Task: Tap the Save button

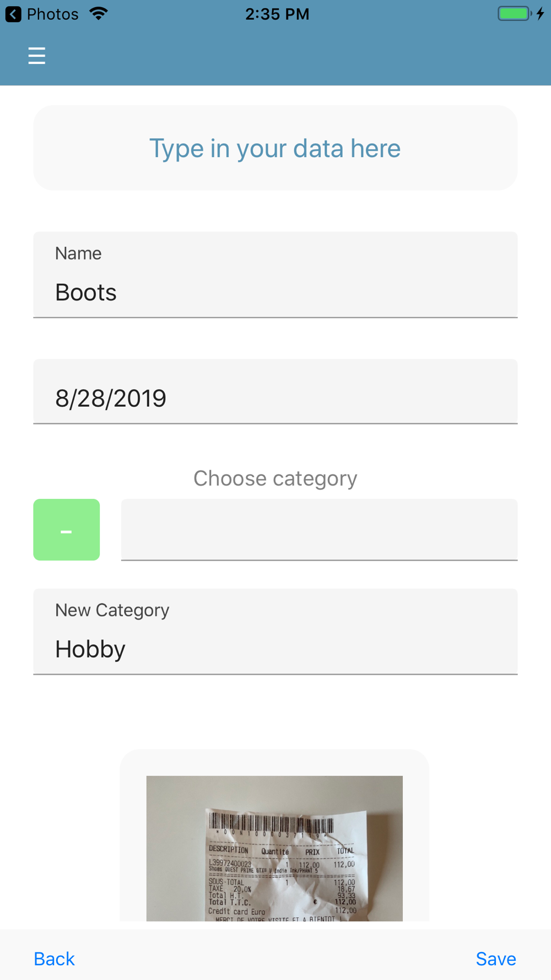Action: click(496, 959)
